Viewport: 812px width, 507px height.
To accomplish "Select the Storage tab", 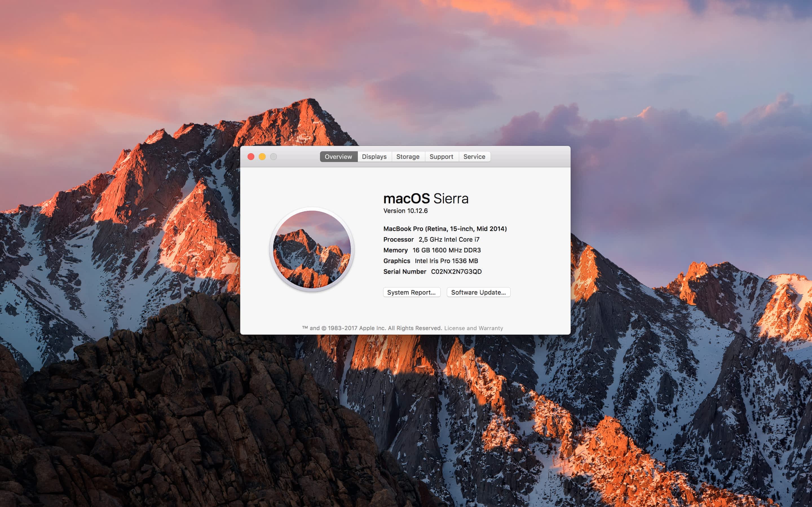I will [x=408, y=157].
